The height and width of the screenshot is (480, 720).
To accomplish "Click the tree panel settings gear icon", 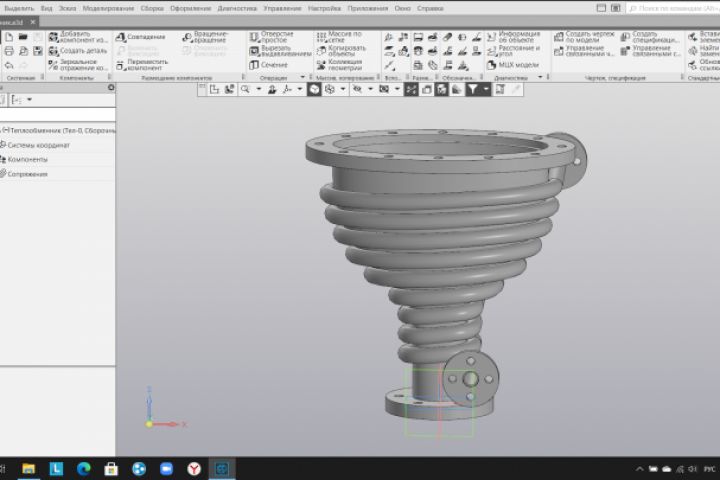I will (x=111, y=87).
